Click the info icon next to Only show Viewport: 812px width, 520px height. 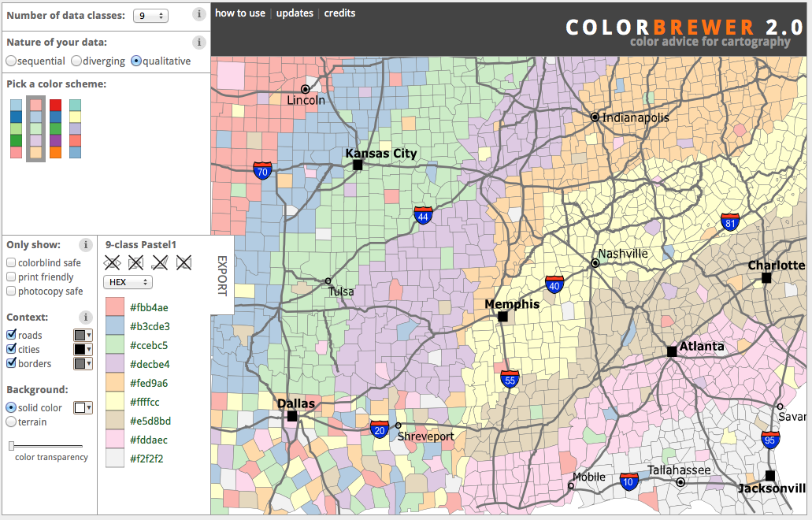point(86,245)
